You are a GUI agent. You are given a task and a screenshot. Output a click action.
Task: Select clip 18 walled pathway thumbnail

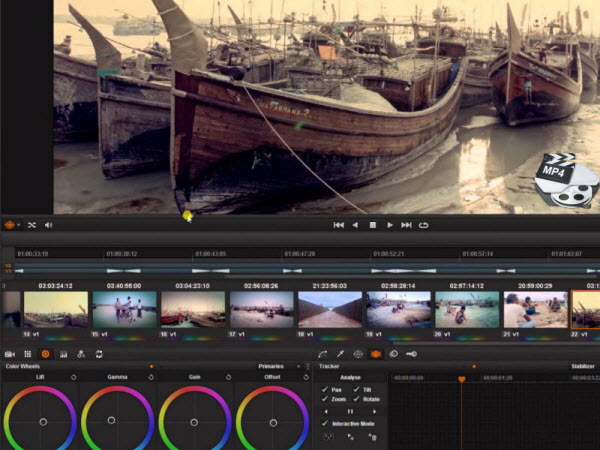coord(330,310)
